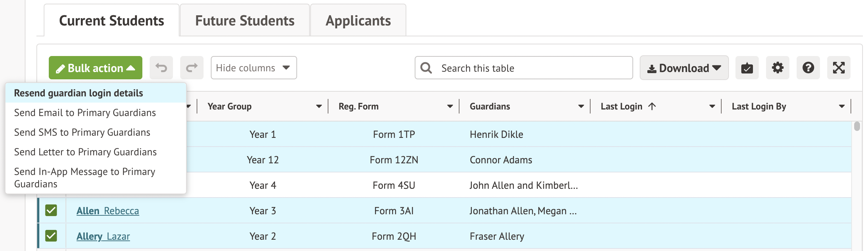Click the undo arrow icon
The image size is (868, 251).
pos(161,68)
